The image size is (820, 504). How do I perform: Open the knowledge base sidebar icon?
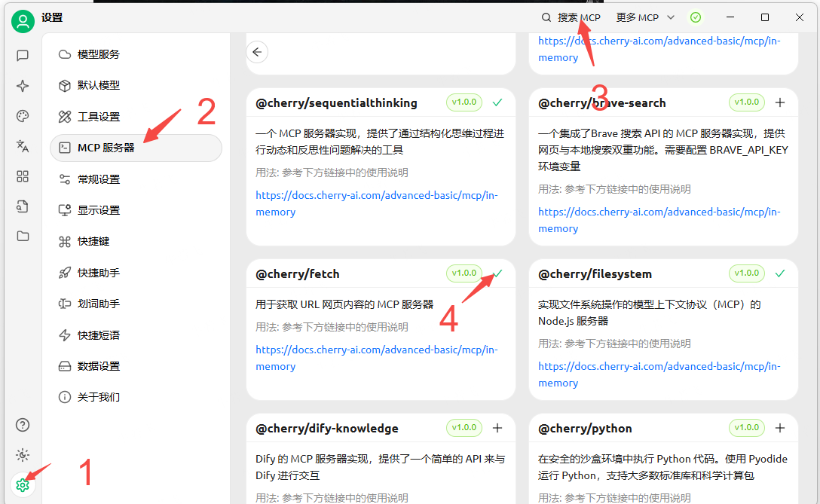click(x=23, y=206)
